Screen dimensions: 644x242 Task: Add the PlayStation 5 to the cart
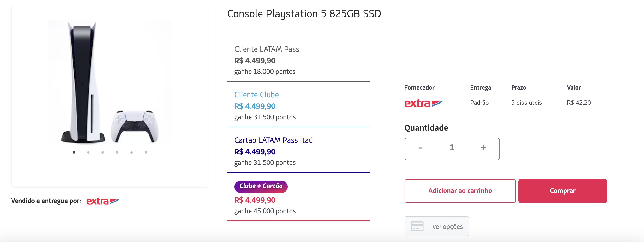click(460, 191)
